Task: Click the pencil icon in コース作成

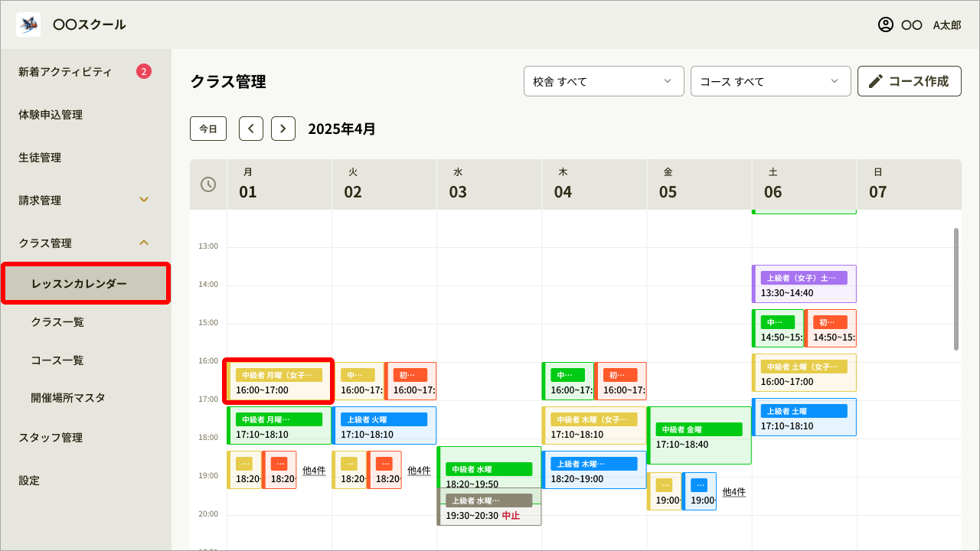Action: coord(876,81)
